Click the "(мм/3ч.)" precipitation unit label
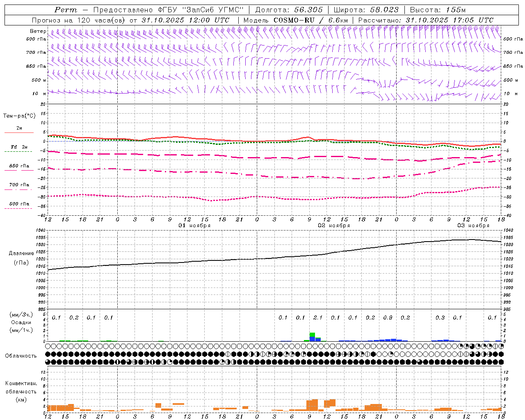This screenshot has width=525, height=420. (x=21, y=315)
